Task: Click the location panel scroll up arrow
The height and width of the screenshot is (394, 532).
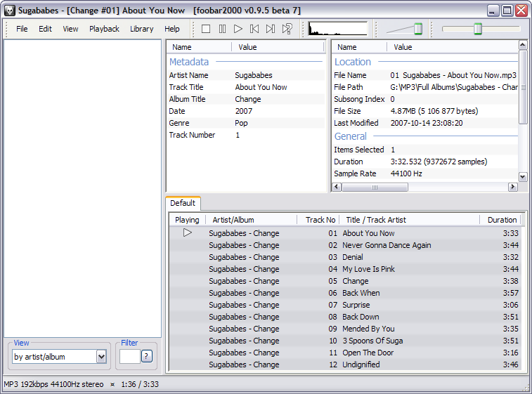Action: point(523,45)
